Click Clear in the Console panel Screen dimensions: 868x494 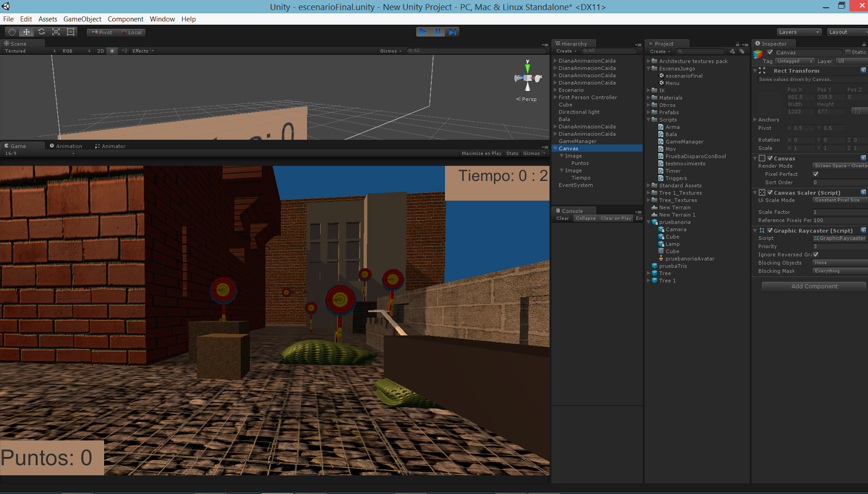[562, 218]
